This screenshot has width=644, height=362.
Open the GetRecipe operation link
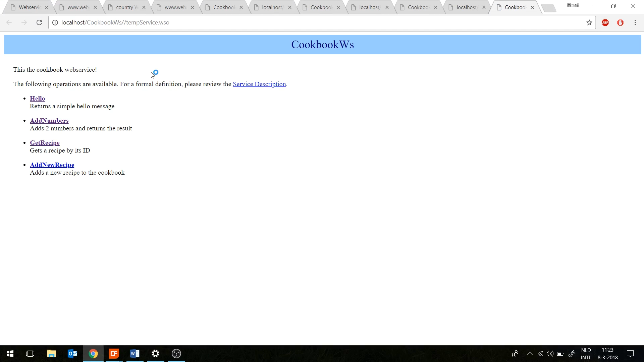(45, 143)
